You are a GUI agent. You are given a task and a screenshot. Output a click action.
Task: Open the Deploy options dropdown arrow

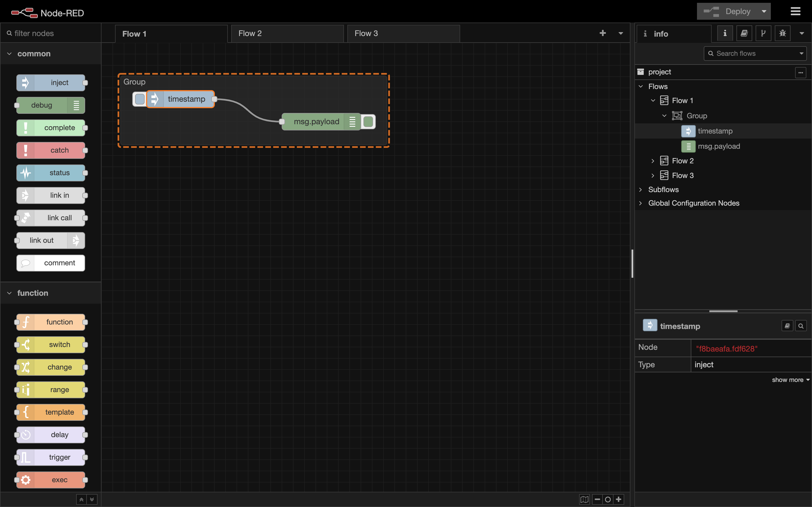(x=764, y=11)
